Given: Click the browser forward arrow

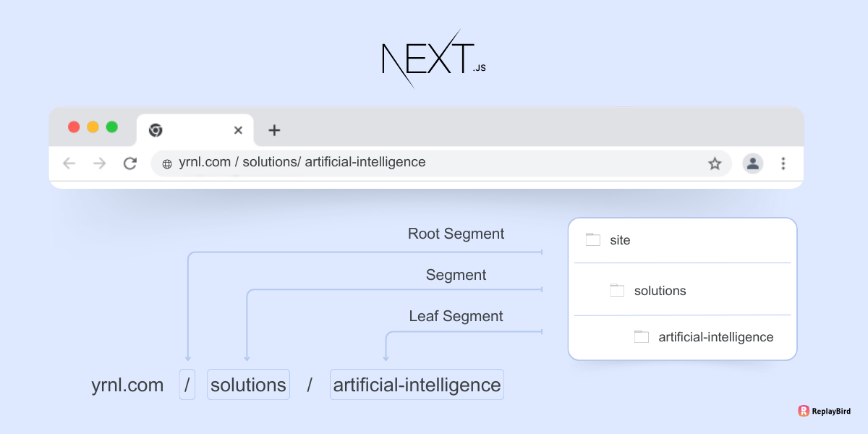Looking at the screenshot, I should point(100,163).
